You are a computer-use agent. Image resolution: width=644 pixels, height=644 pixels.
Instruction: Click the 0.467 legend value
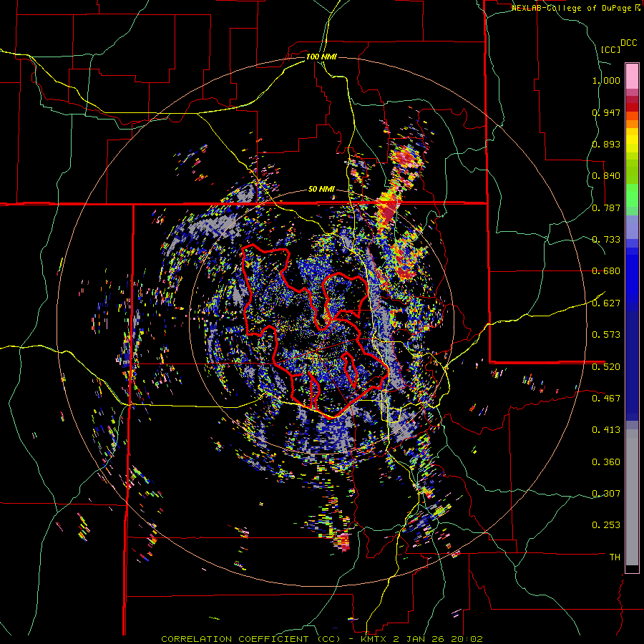click(606, 399)
